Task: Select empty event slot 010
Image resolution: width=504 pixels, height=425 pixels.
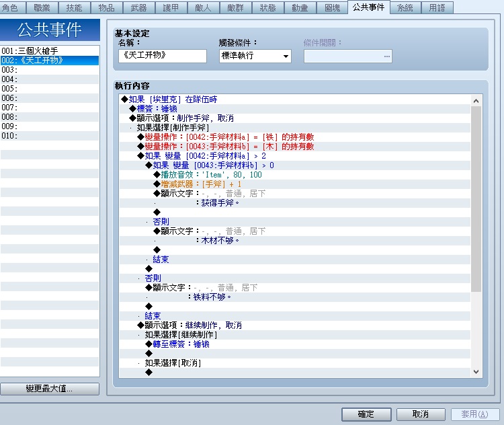Action: 50,135
